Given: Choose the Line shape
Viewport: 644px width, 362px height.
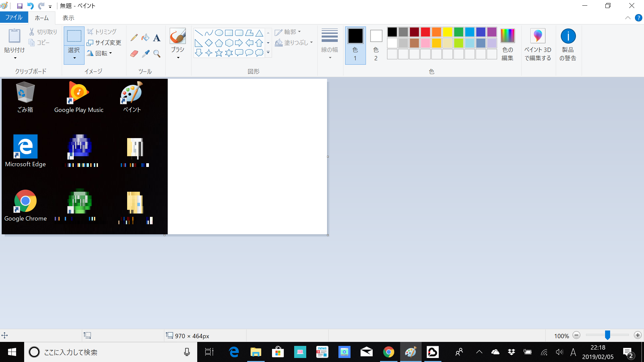Looking at the screenshot, I should [199, 33].
